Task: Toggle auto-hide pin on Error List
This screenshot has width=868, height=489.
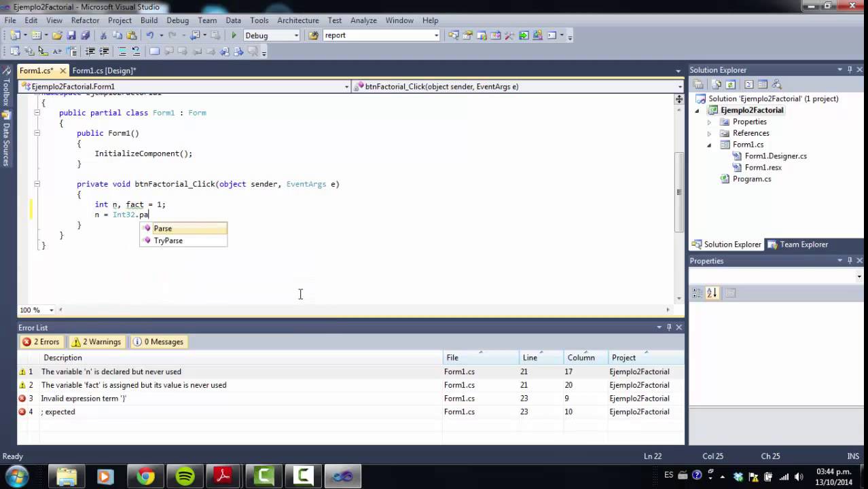Action: [669, 327]
